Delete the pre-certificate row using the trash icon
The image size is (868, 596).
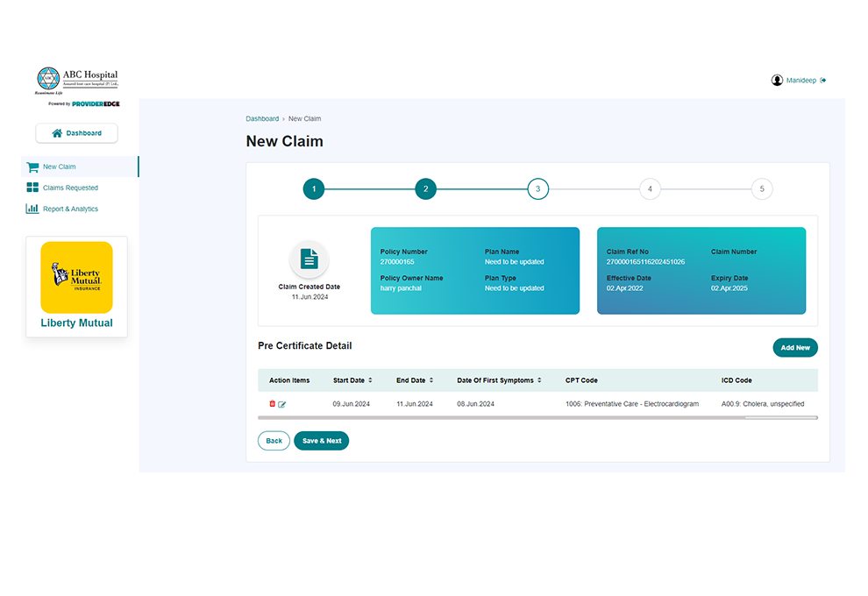(x=271, y=404)
